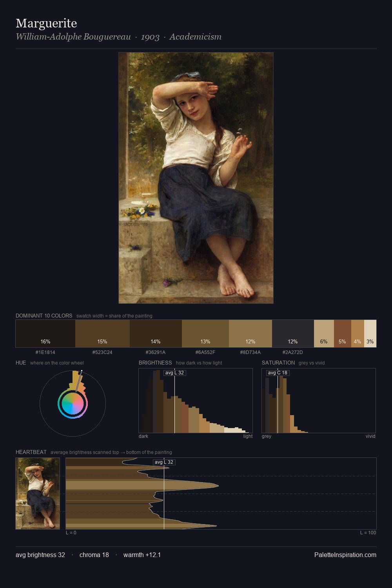Open the PaletteInspiration.com link

coord(345,555)
